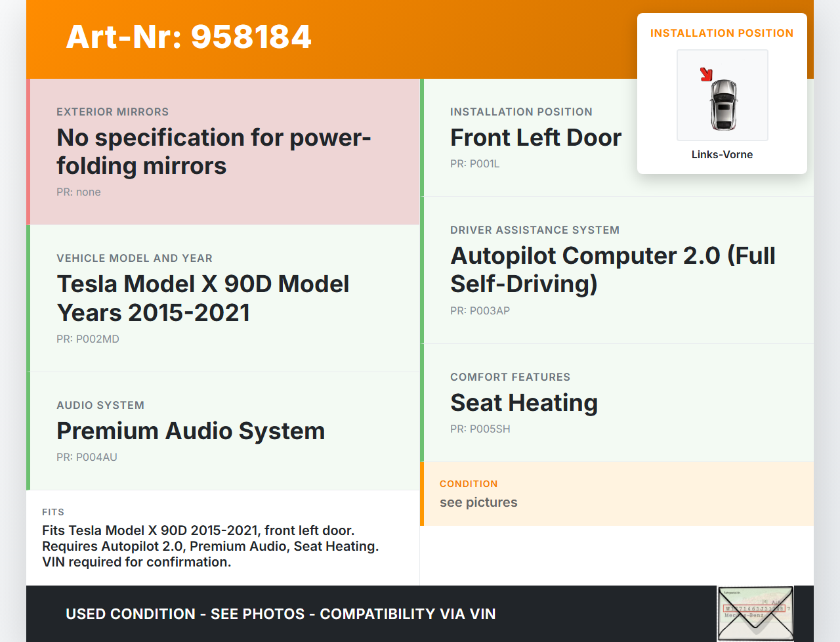The height and width of the screenshot is (642, 840).
Task: Click the PR: P002MD code
Action: click(x=88, y=339)
